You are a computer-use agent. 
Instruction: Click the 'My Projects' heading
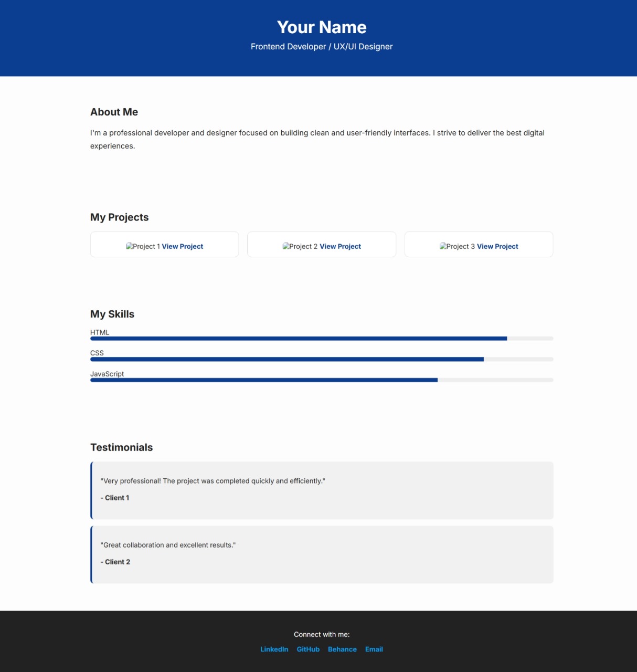(x=119, y=217)
